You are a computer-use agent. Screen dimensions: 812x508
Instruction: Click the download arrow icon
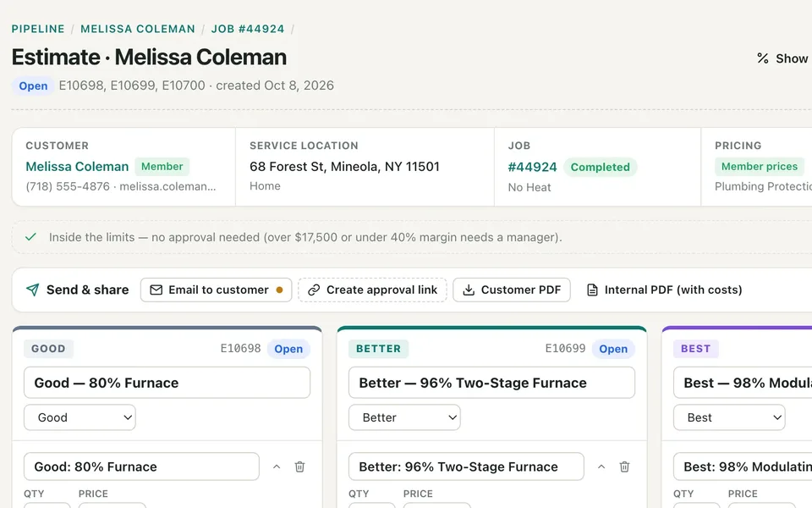(469, 290)
